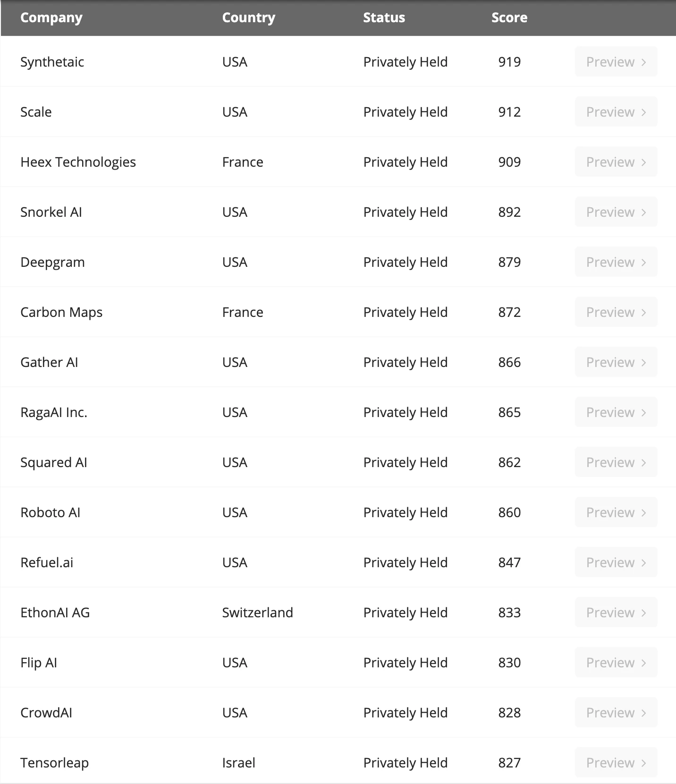Image resolution: width=676 pixels, height=784 pixels.
Task: Click the Preview arrow for Squared AI
Action: click(x=643, y=462)
